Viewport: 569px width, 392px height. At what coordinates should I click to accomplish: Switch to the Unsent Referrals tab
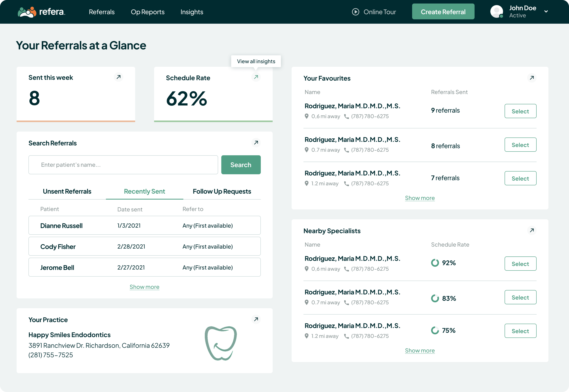coord(67,191)
